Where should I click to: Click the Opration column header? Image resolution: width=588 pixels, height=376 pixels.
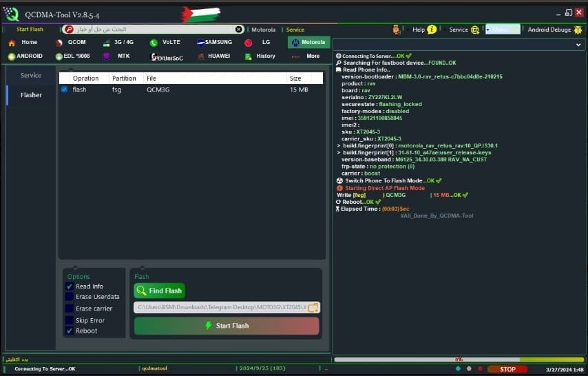point(86,78)
